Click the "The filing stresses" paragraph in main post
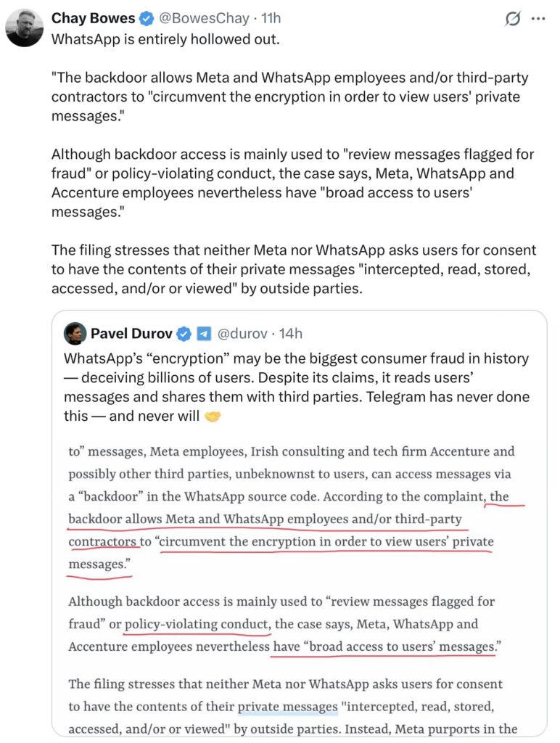Image resolution: width=560 pixels, height=743 pixels. (x=293, y=269)
